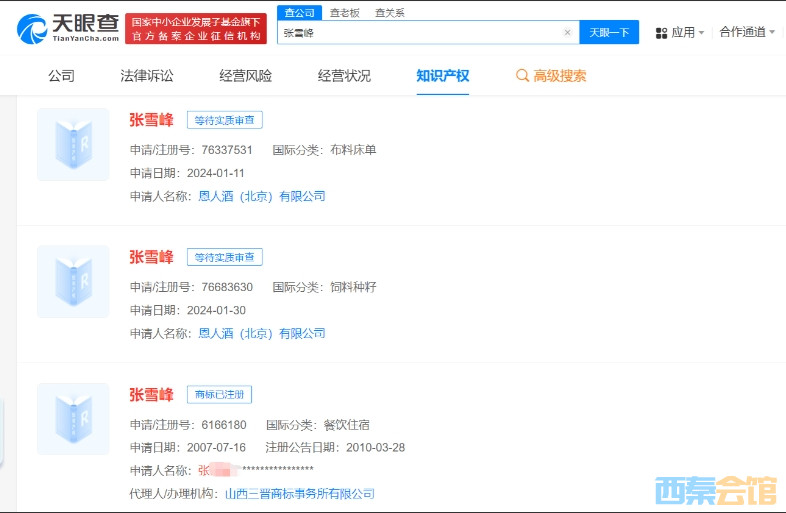Click the advanced search magnifier icon
Image resolution: width=786 pixels, height=513 pixels.
[522, 76]
